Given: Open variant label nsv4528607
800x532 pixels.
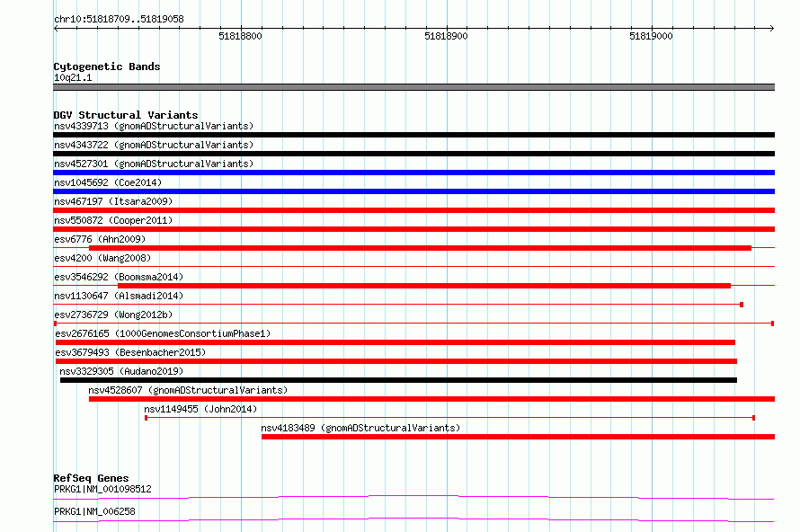Looking at the screenshot, I should click(188, 390).
